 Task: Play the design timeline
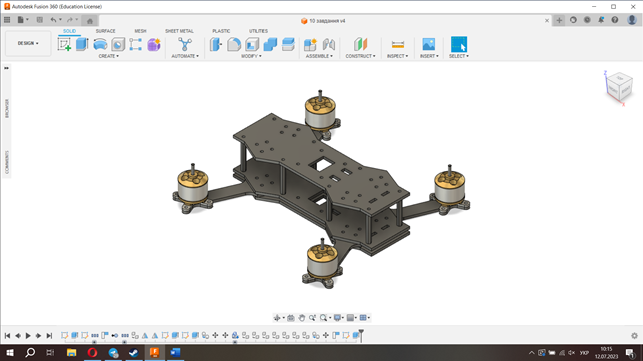click(x=28, y=336)
